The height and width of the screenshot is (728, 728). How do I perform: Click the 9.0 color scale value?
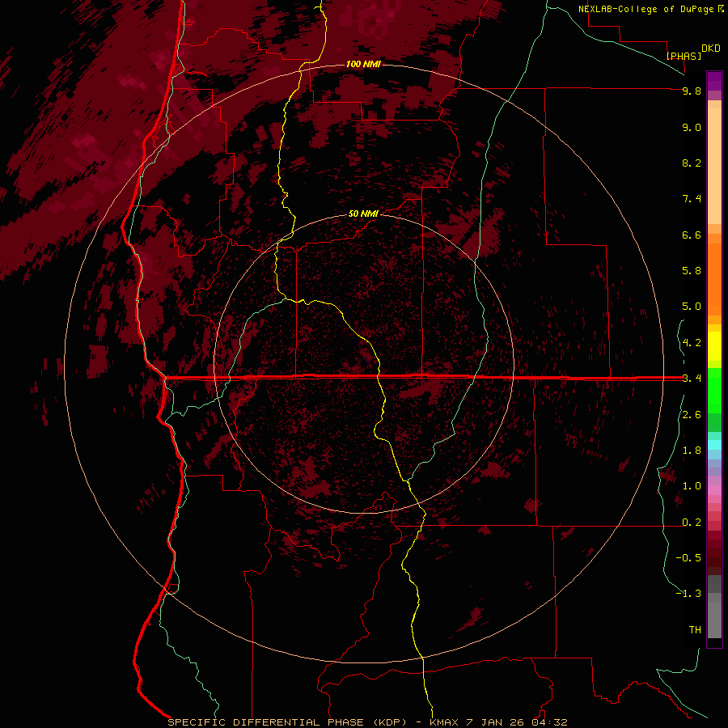(x=692, y=127)
